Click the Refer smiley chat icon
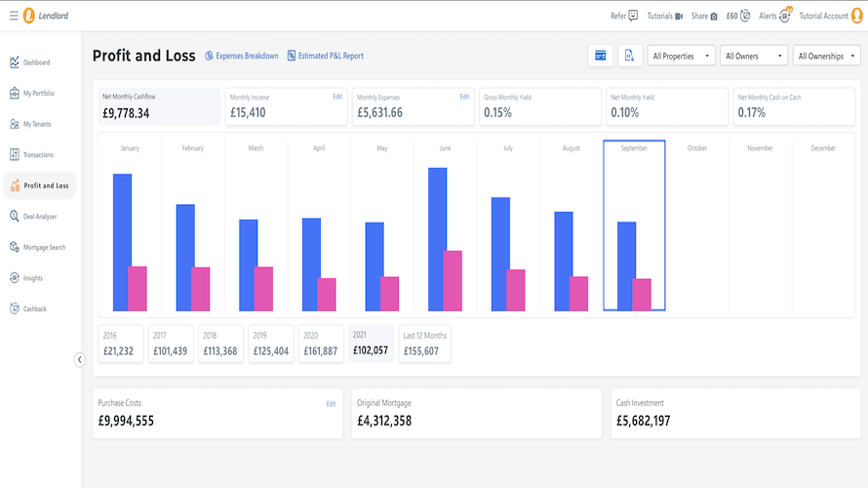 [633, 16]
